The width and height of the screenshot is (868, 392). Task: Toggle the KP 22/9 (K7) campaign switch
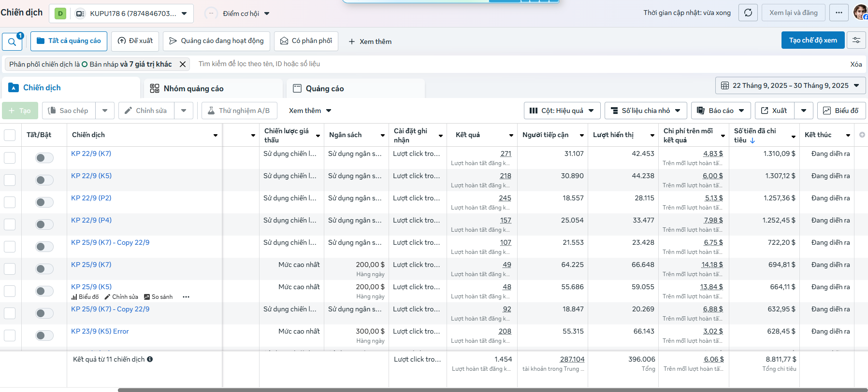coord(44,158)
